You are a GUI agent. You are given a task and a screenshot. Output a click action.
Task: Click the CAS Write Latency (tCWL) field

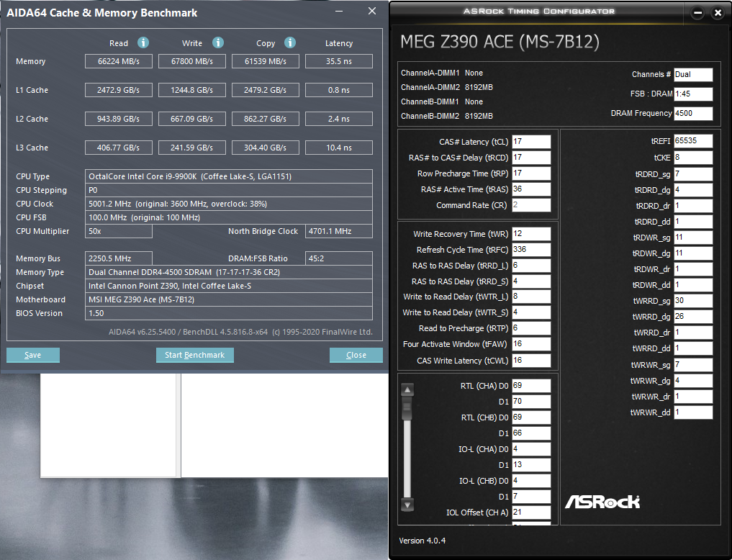point(531,361)
